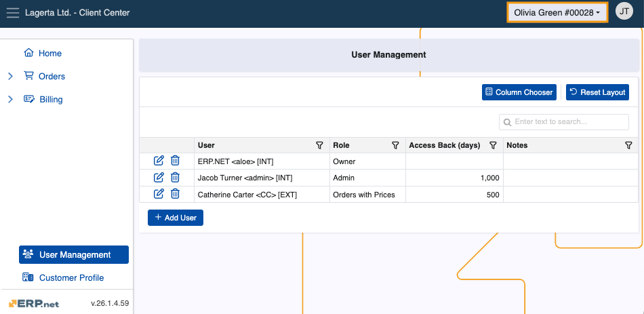The image size is (644, 314).
Task: Select the 'Jacob Turner <admin> [INT]' cell
Action: pyautogui.click(x=262, y=178)
